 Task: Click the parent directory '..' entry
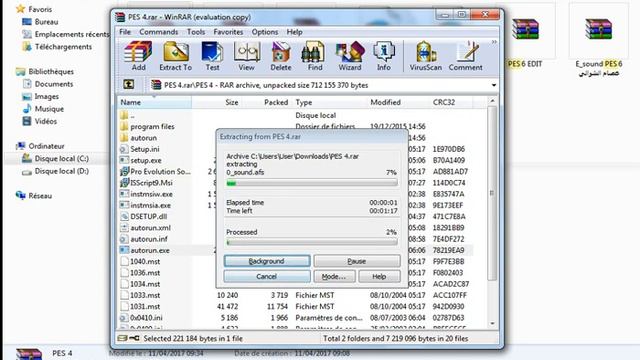(x=127, y=116)
